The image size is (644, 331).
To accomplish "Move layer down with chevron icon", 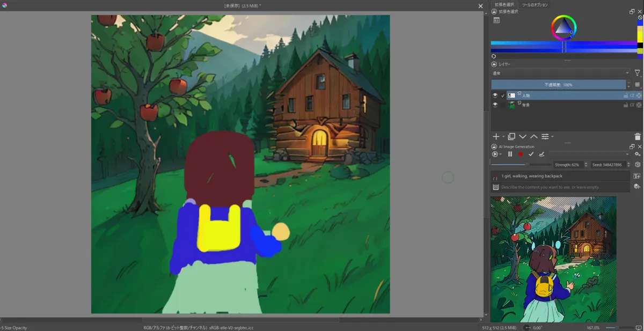I will (523, 137).
